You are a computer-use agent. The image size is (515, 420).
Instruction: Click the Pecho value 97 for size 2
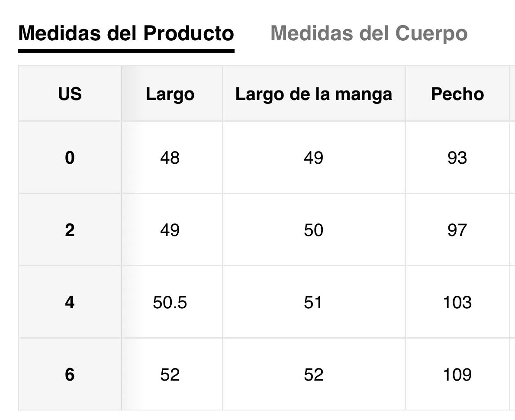coord(457,230)
